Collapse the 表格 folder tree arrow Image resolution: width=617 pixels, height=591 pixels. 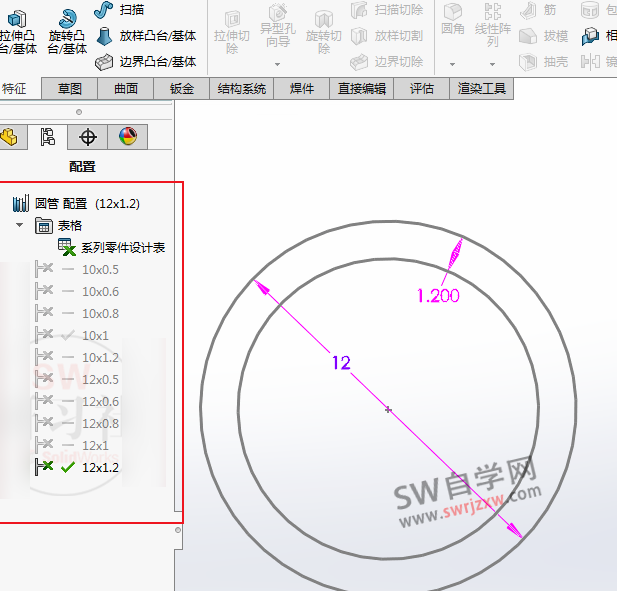tap(19, 225)
